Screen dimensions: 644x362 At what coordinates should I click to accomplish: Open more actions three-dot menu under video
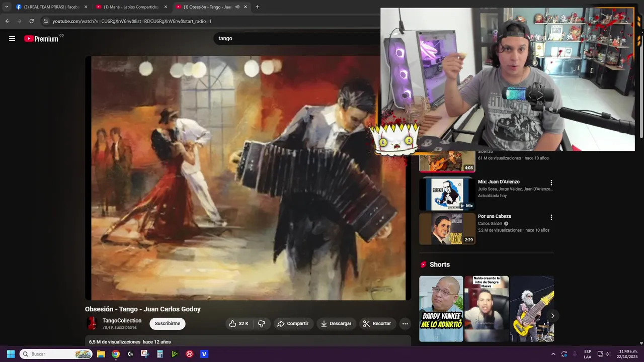pos(405,324)
